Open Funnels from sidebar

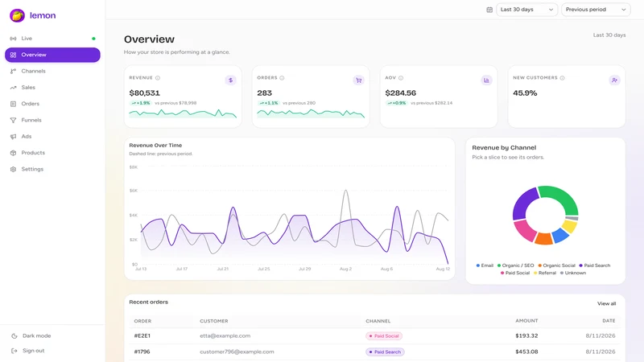point(52,120)
